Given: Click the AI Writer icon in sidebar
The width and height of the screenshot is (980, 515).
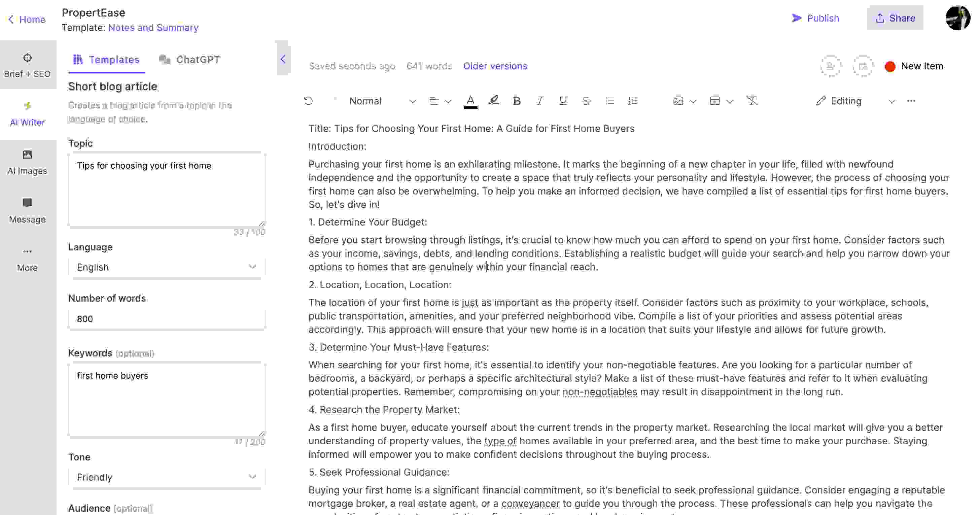Looking at the screenshot, I should coord(27,113).
